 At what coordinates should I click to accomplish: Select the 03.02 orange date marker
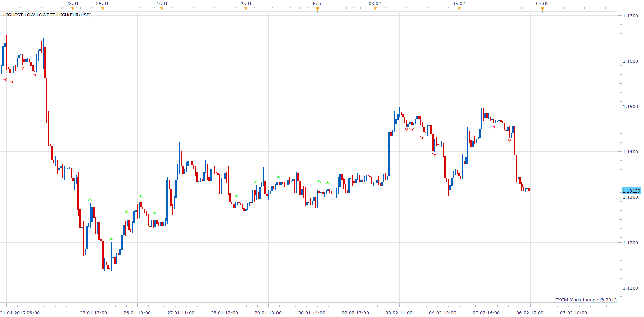point(375,9)
